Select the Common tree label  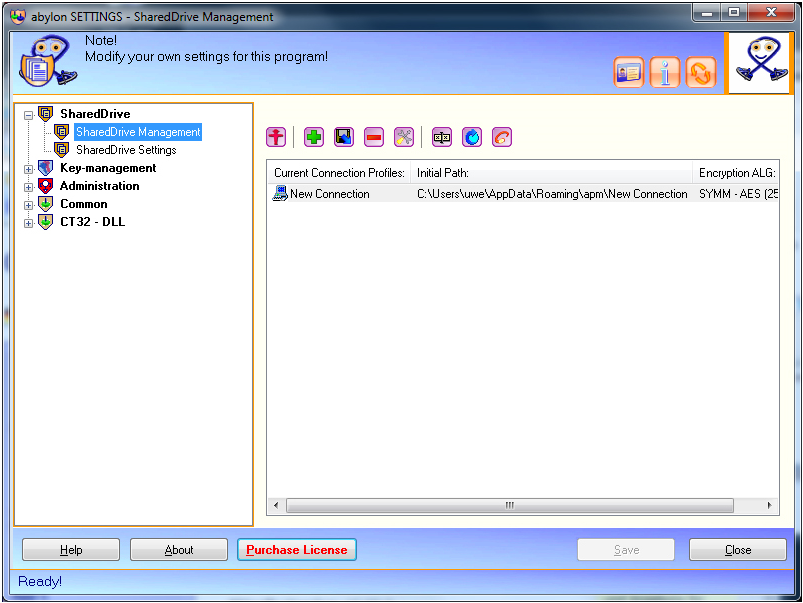pyautogui.click(x=83, y=204)
